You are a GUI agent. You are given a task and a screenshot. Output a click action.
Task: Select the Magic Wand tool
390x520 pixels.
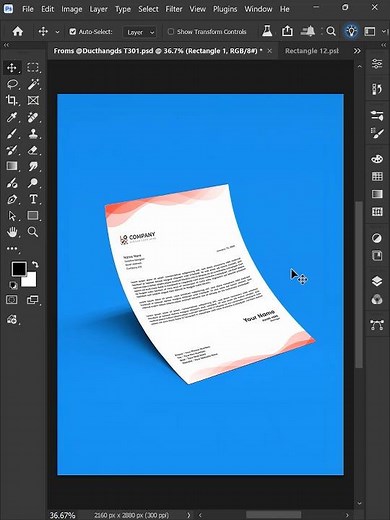(x=33, y=84)
